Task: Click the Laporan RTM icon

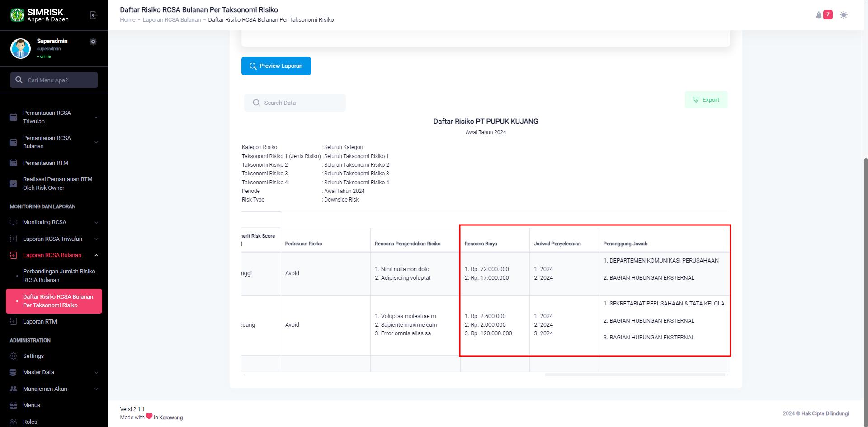Action: 14,322
